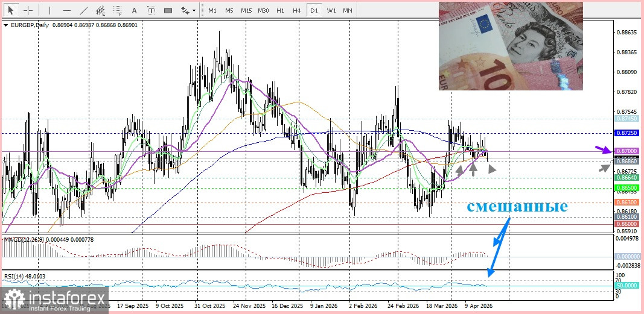This screenshot has width=644, height=314.
Task: Switch to H4 timeframe
Action: click(297, 10)
